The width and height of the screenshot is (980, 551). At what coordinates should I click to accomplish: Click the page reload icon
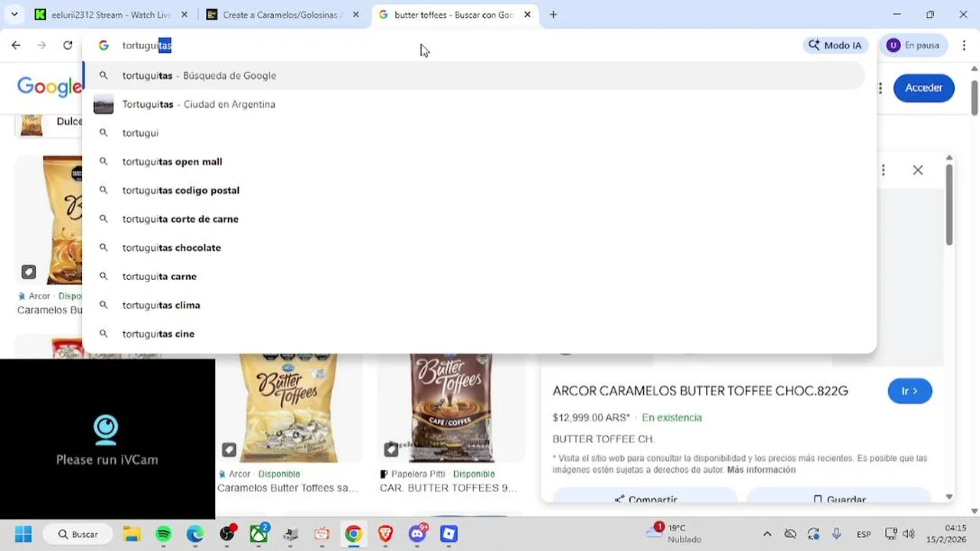click(67, 45)
